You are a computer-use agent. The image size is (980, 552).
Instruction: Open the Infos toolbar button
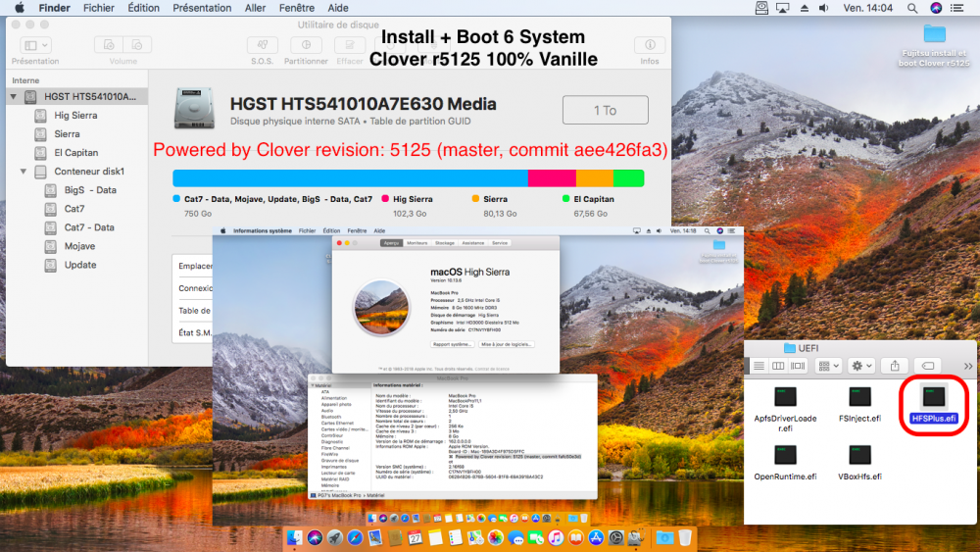click(x=650, y=45)
